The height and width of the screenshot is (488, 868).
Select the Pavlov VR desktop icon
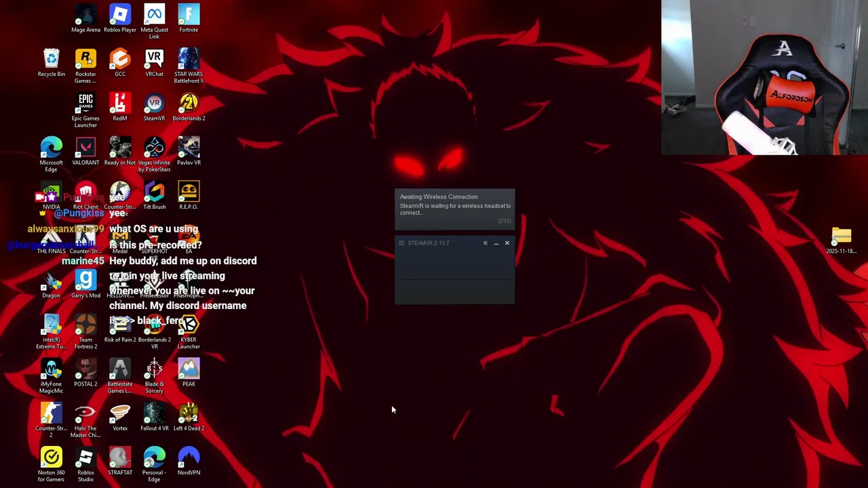click(189, 151)
